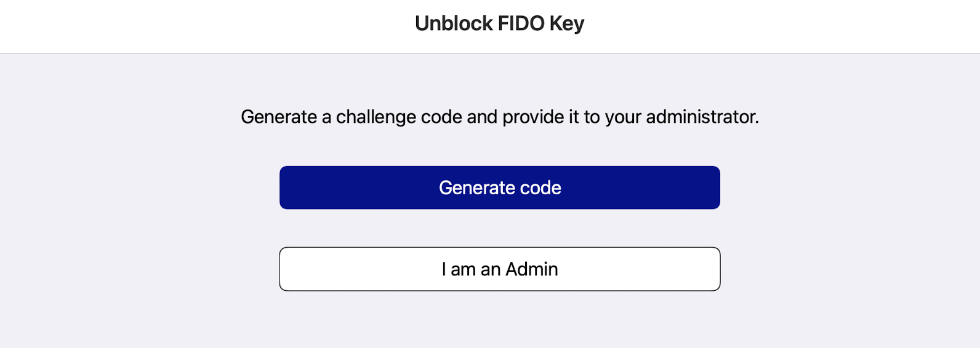Switch to the administrator flow
This screenshot has width=980, height=348.
499,269
